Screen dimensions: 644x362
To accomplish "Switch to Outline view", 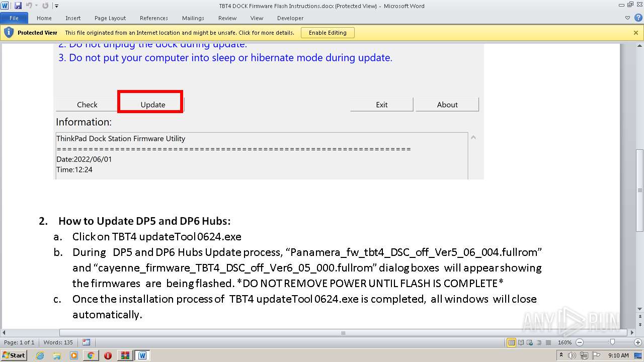I will coord(538,342).
